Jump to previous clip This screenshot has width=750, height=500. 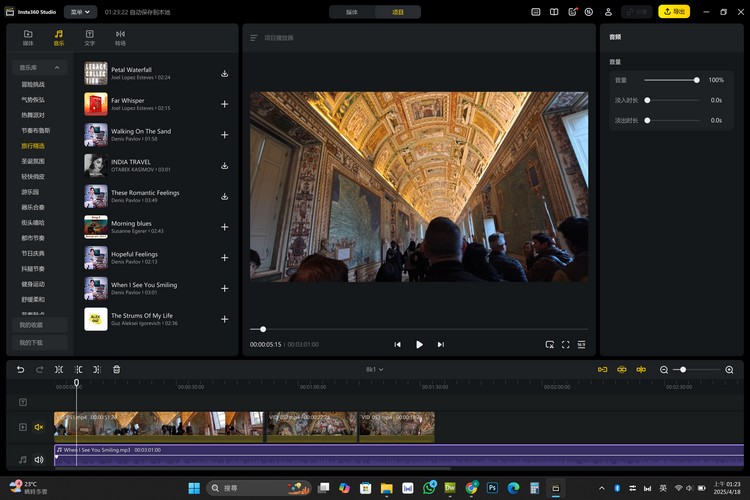tap(397, 344)
